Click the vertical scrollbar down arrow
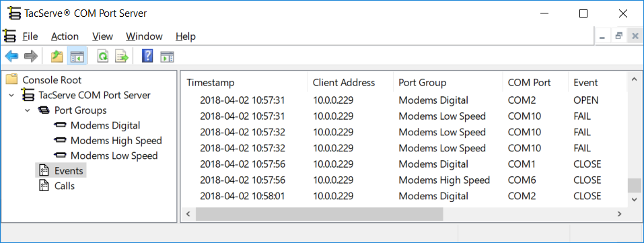The image size is (644, 243). (634, 199)
